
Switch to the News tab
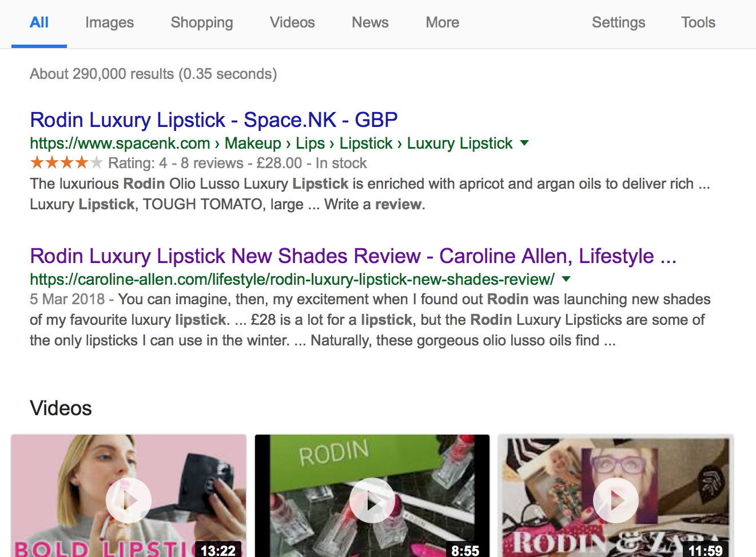(x=370, y=22)
